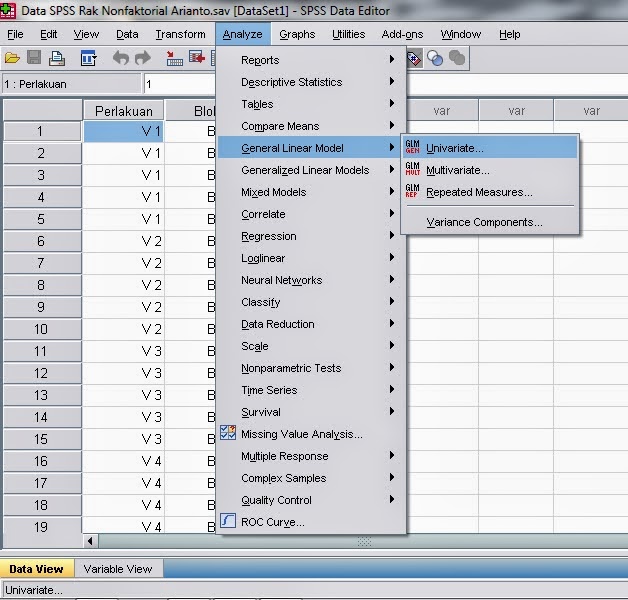Click the Missing Value Analysis checklist icon

click(x=227, y=433)
